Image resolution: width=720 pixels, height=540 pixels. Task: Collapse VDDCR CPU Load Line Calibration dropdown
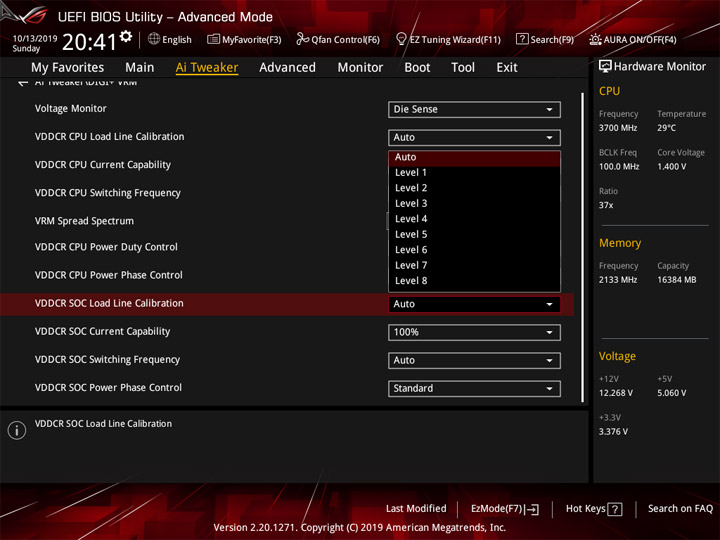(x=474, y=137)
